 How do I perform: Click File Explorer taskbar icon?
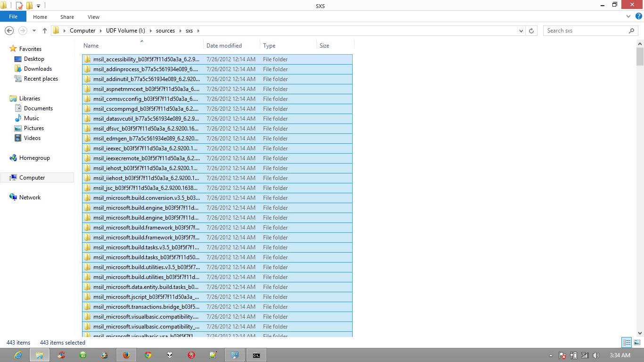tap(40, 355)
